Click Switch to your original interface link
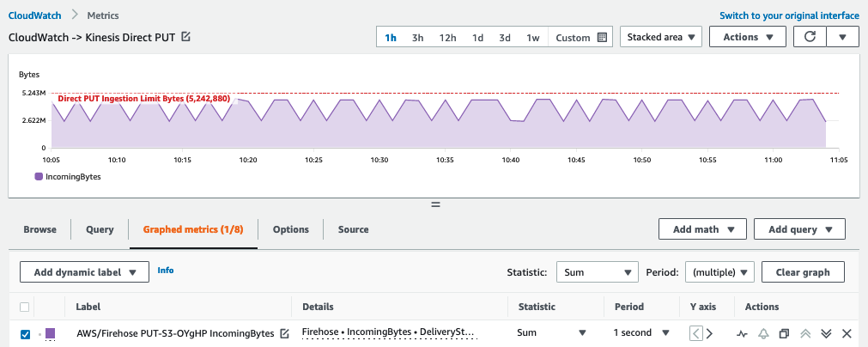868x347 pixels. 788,15
